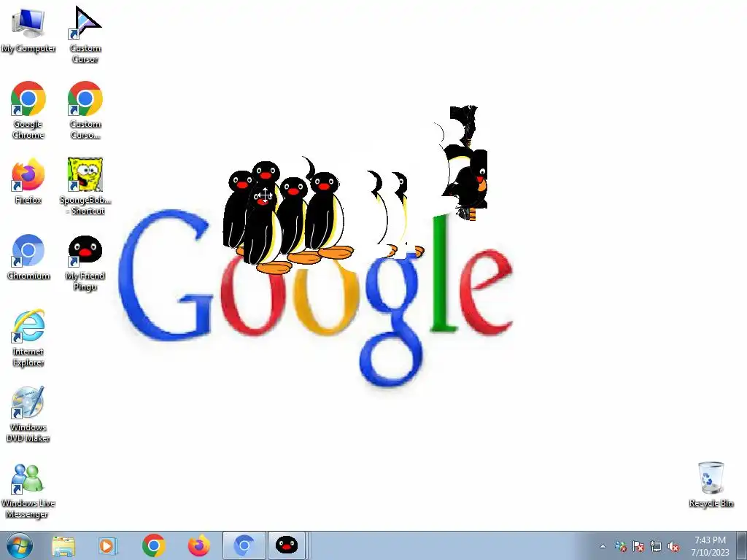Select the Windows Live Messenger icon
The width and height of the screenshot is (747, 560).
(x=28, y=489)
